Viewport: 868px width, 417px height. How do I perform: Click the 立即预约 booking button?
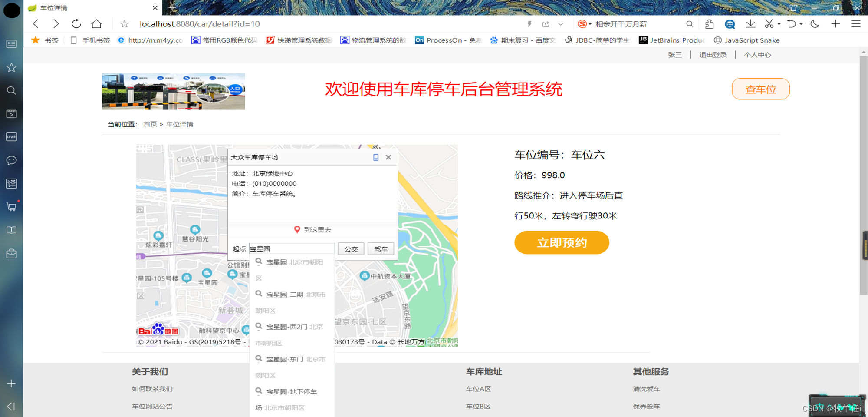pos(562,242)
